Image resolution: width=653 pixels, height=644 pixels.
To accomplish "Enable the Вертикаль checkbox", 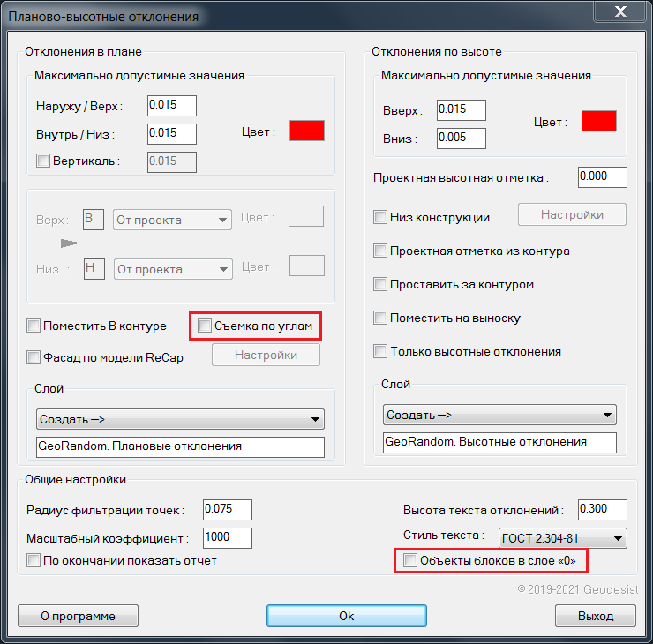I will [42, 161].
